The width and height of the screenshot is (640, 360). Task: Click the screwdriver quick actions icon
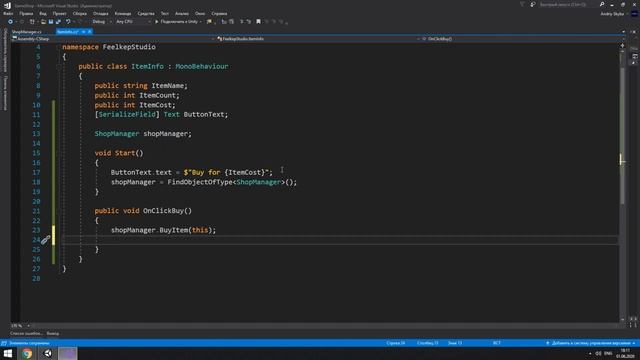point(45,240)
